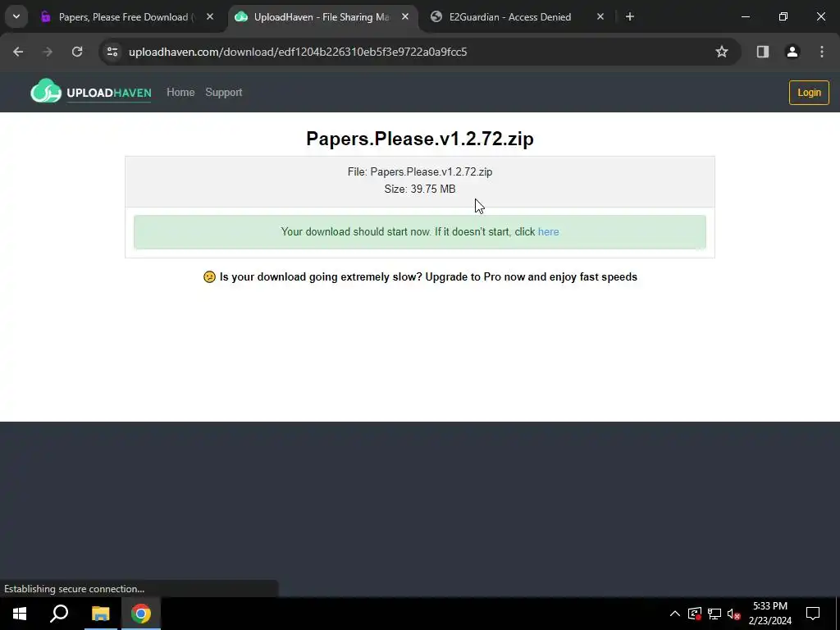Click the 'Size: 39.75 MB' text
This screenshot has height=630, width=840.
click(x=420, y=189)
